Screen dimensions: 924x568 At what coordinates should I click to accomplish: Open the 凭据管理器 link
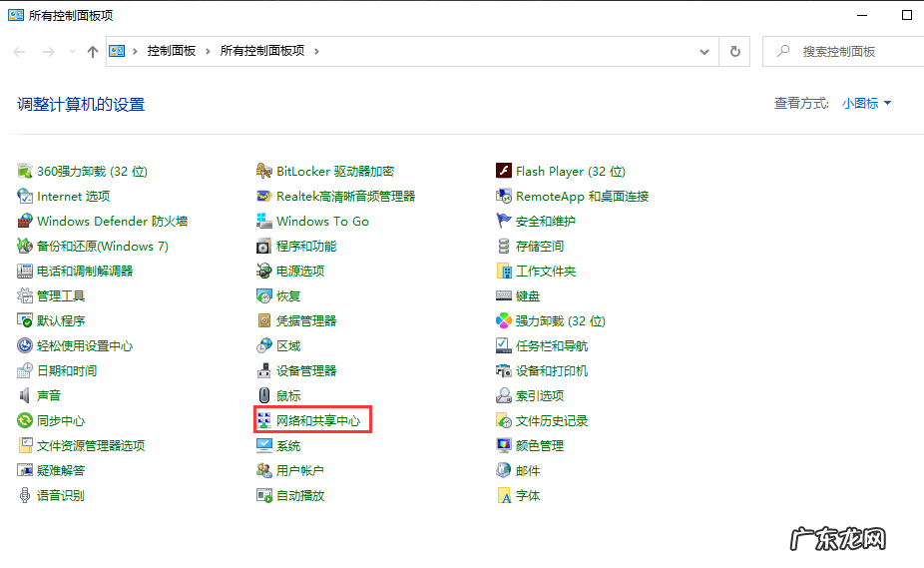coord(306,320)
